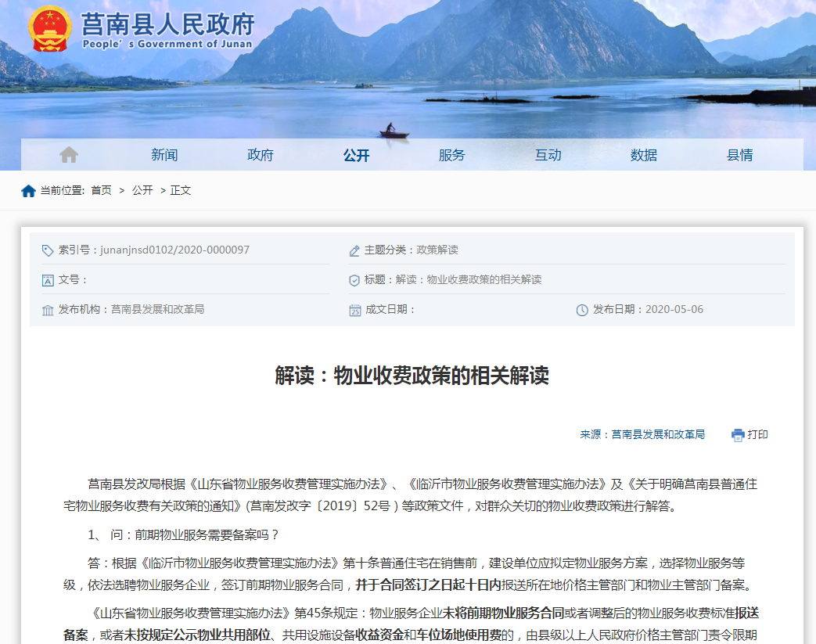This screenshot has height=644, width=816.
Task: Open the 县情 navigation item
Action: (x=739, y=155)
